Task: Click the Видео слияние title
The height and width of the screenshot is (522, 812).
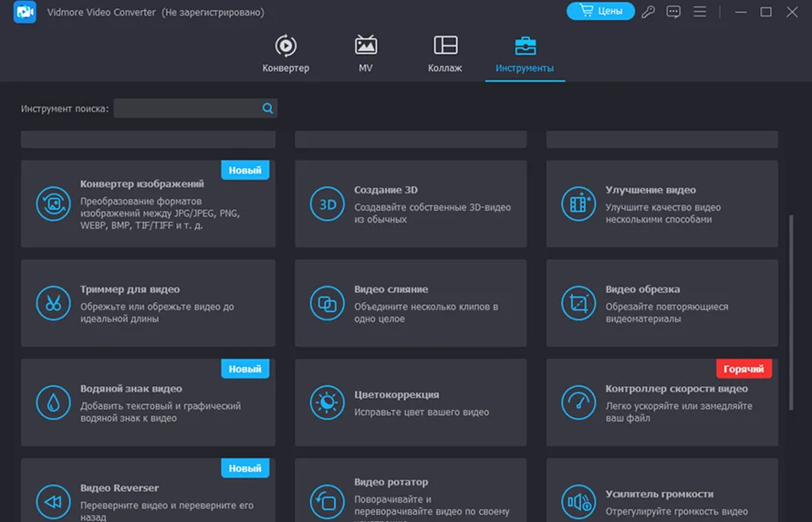Action: point(391,289)
